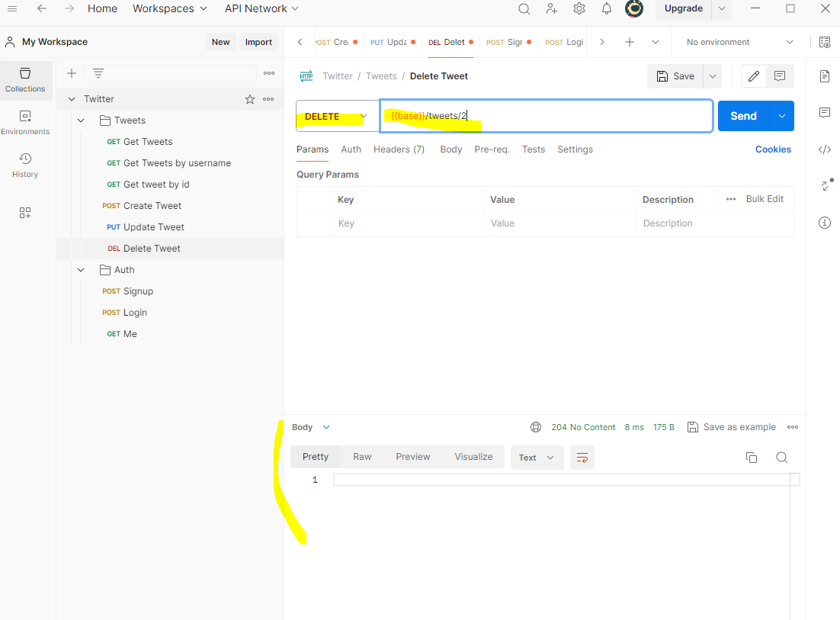Open response Body dropdown
The image size is (840, 620).
click(311, 427)
